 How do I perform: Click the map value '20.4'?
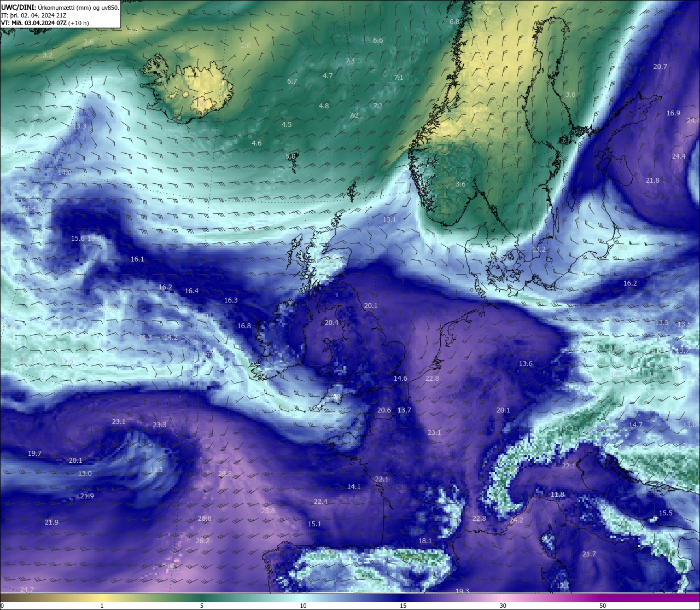coord(331,323)
